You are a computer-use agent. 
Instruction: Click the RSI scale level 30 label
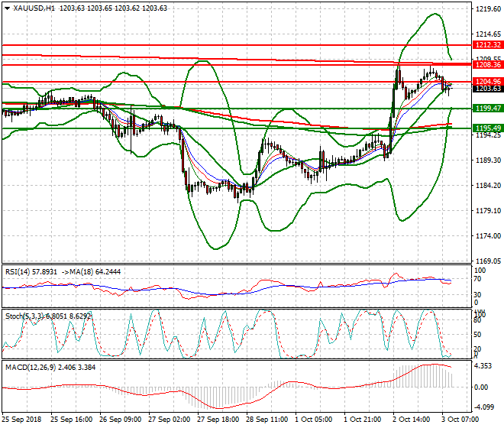pyautogui.click(x=477, y=294)
